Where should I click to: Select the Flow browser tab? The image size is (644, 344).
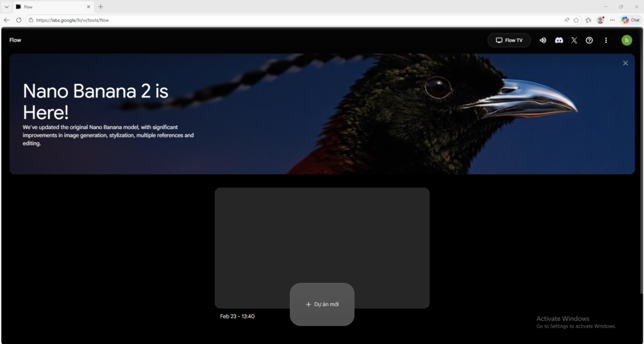coord(50,6)
